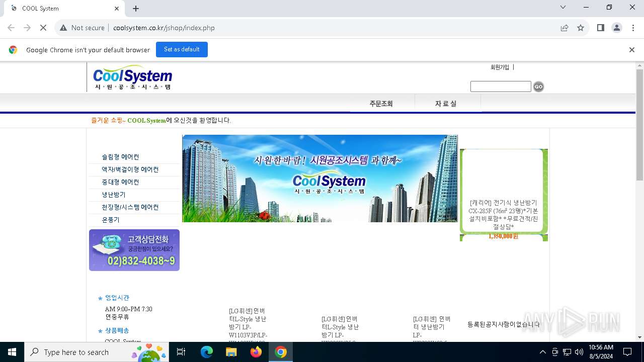Click the Chrome taskbar icon
This screenshot has width=644, height=362.
(281, 352)
